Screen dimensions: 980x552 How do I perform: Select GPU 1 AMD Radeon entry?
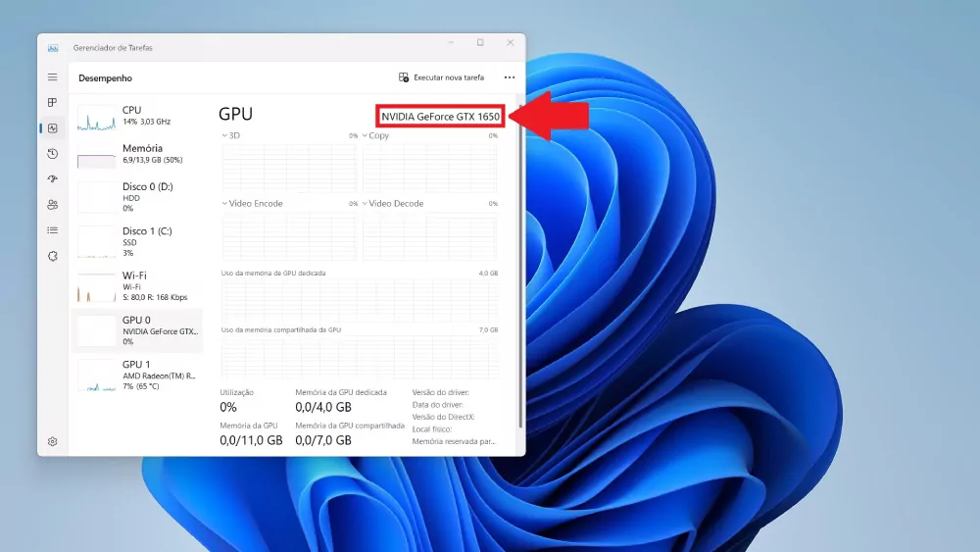pos(137,375)
